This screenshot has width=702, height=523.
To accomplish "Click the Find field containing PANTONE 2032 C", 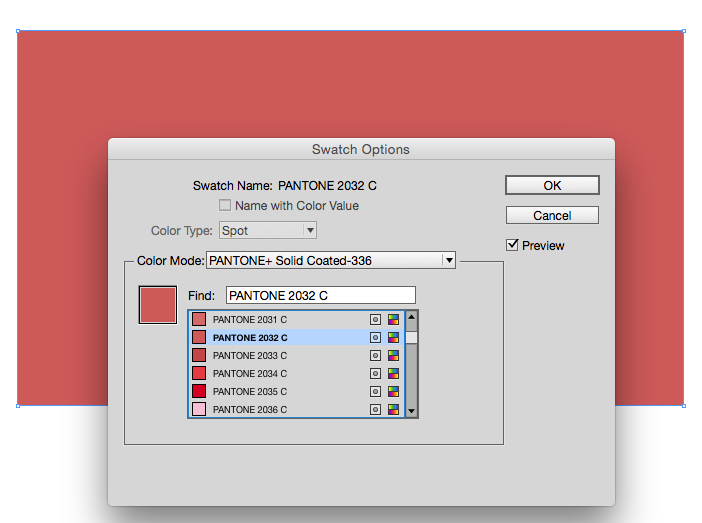I will tap(321, 296).
